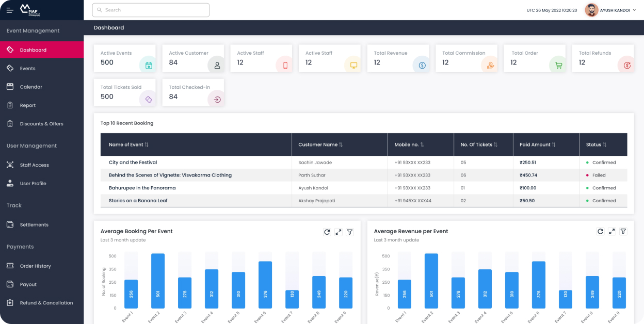Open the AYUSH KANDOI user dropdown
Screen dimensions: 644x324
pyautogui.click(x=611, y=10)
